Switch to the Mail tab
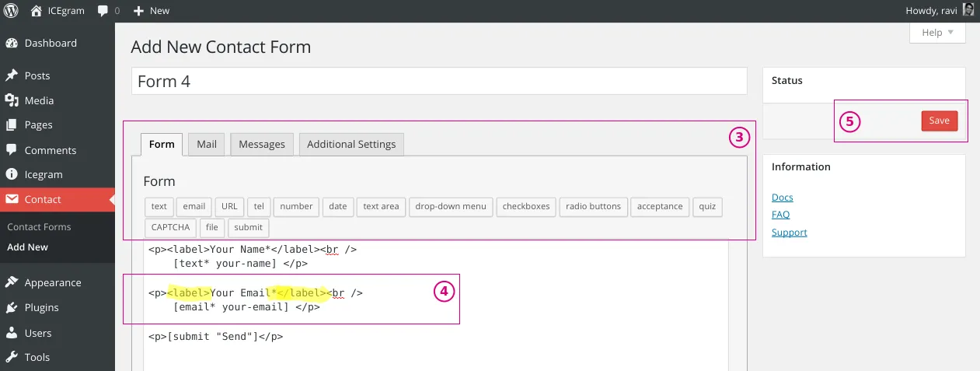The height and width of the screenshot is (371, 980). (x=207, y=144)
